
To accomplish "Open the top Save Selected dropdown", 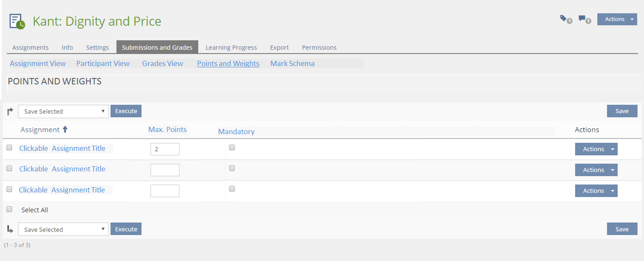I will coord(63,111).
